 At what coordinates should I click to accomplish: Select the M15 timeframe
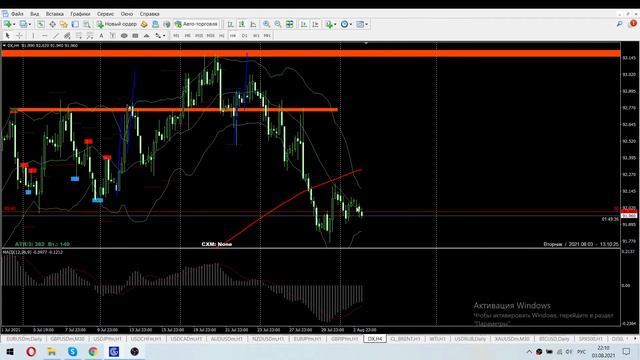click(199, 36)
